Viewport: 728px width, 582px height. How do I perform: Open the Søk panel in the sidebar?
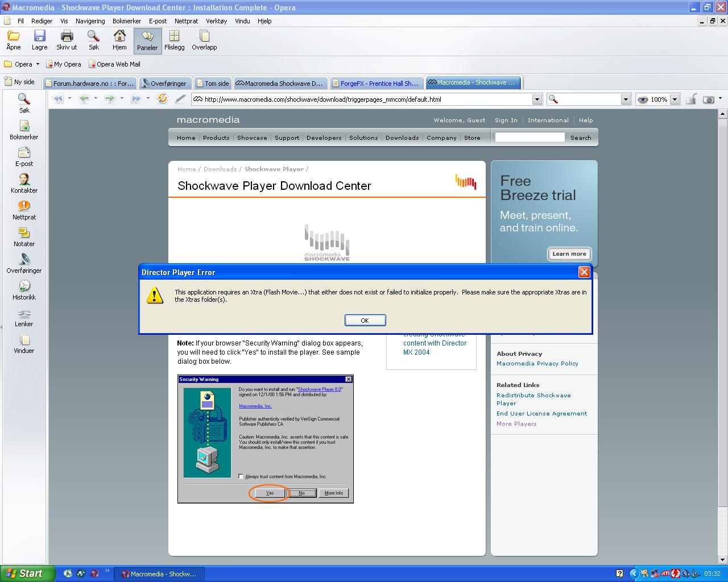tap(24, 103)
